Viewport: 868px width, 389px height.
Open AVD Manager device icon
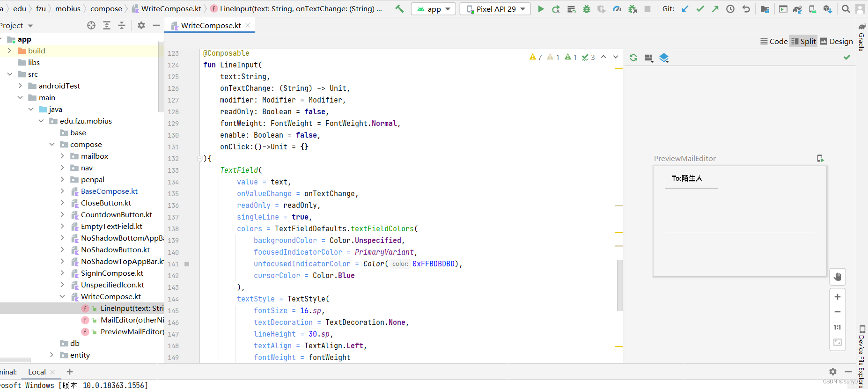pyautogui.click(x=813, y=9)
